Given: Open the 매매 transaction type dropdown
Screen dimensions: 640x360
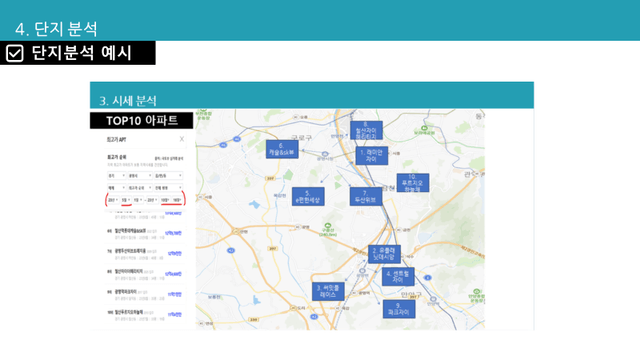Looking at the screenshot, I should point(116,188).
